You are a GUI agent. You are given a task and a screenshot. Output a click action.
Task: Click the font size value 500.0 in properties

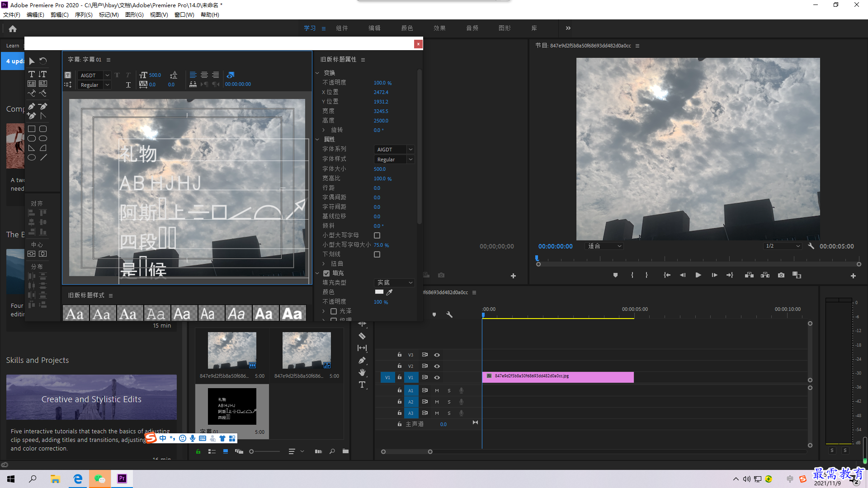click(x=380, y=169)
